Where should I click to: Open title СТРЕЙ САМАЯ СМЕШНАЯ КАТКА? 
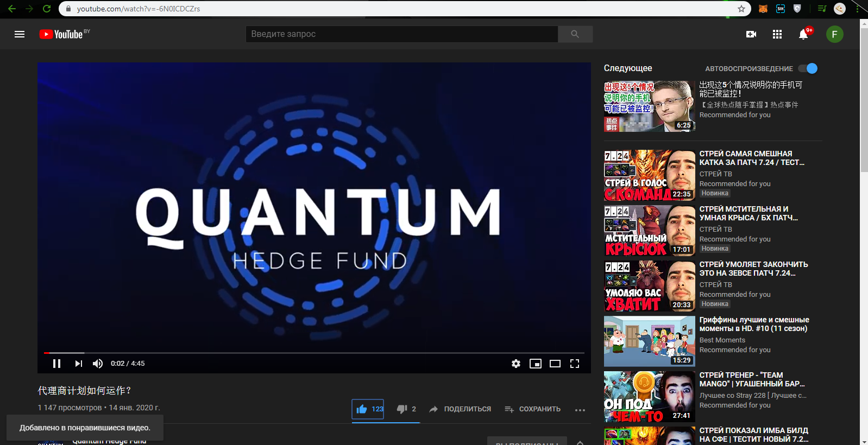[752, 158]
